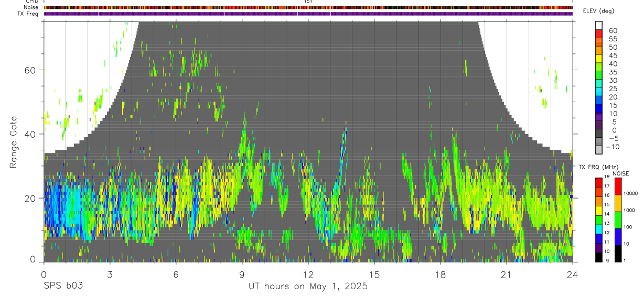Pick the yellow segment of the TX FRQ bar
Screen dimensions: 644x297
[598, 211]
